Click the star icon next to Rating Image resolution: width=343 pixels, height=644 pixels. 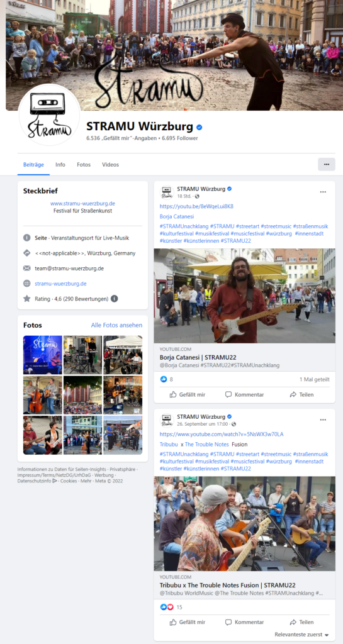[27, 299]
